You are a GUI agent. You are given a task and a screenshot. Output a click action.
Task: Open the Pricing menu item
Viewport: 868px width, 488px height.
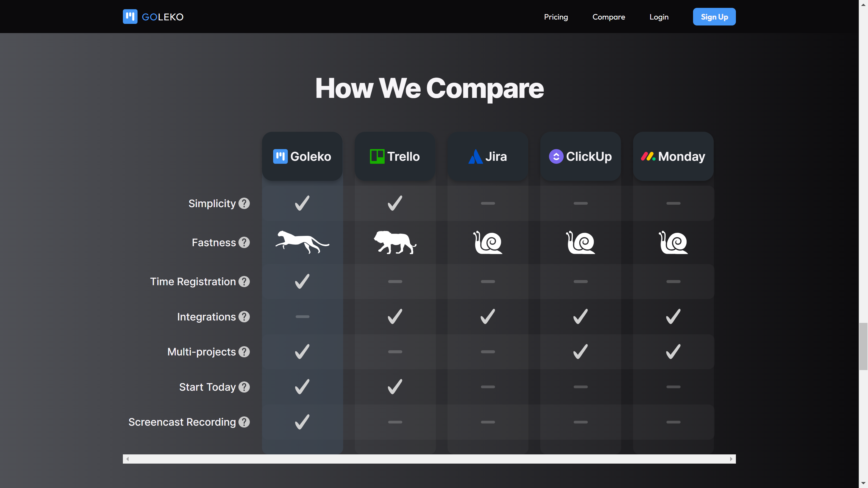point(556,17)
